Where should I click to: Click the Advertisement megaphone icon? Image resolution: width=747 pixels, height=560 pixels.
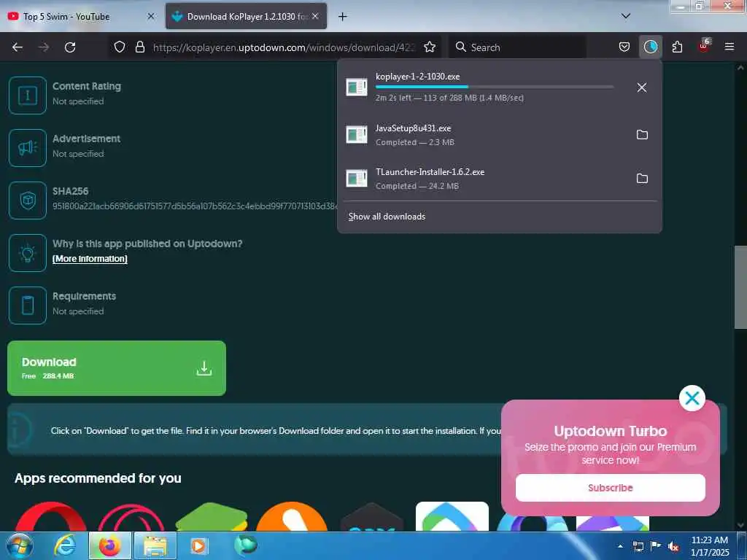click(28, 147)
